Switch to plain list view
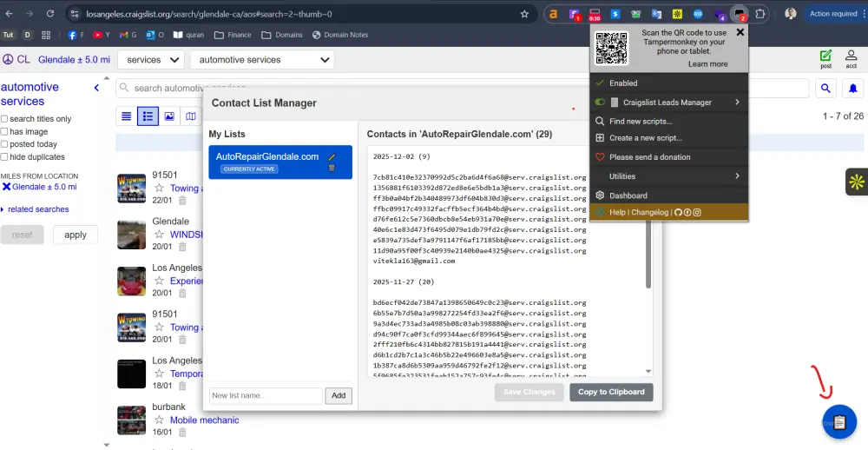Image resolution: width=868 pixels, height=450 pixels. [x=126, y=116]
